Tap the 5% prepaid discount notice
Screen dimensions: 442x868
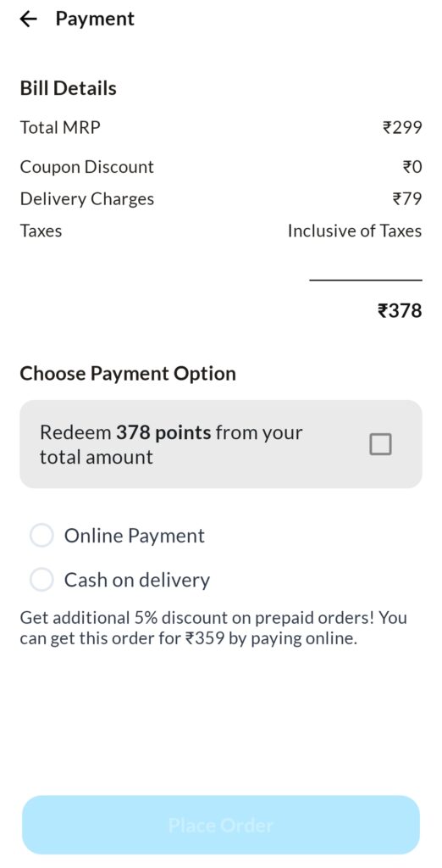213,628
